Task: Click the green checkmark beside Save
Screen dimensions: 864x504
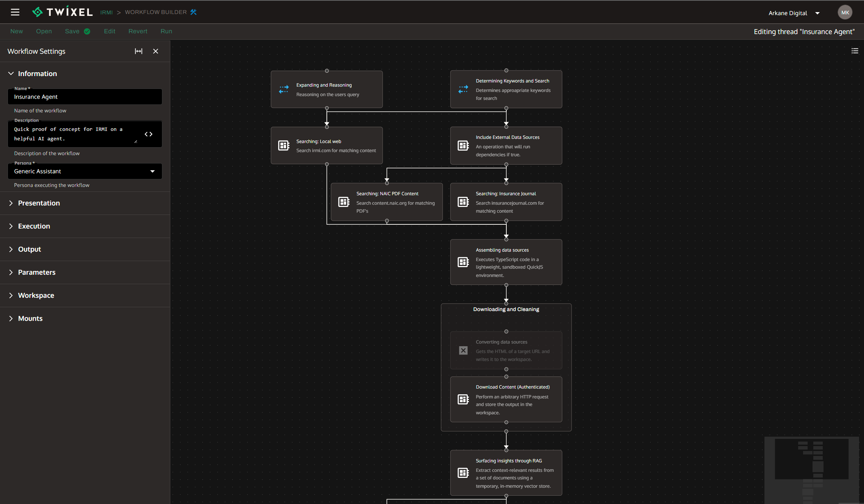Action: click(87, 31)
